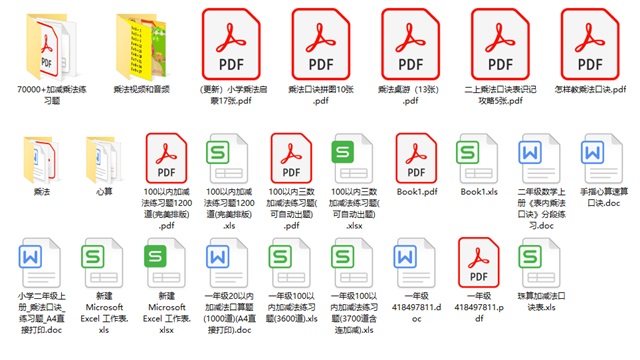The height and width of the screenshot is (360, 640).
Task: Click the file name Book1.pdf
Action: [416, 191]
